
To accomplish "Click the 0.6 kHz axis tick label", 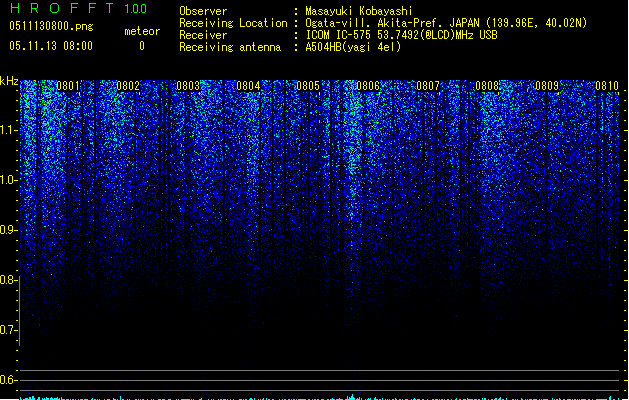I will click(x=8, y=380).
